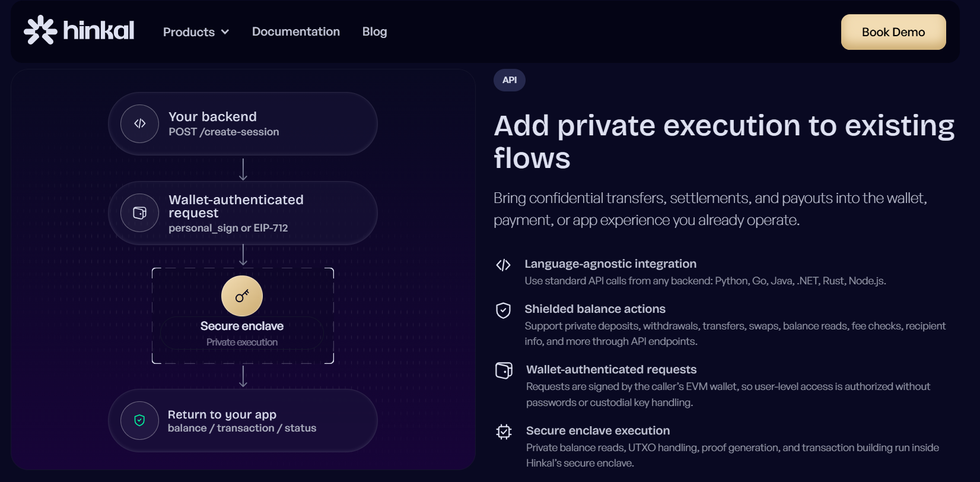Click the 'Private execution' caption
The height and width of the screenshot is (482, 980).
point(242,342)
